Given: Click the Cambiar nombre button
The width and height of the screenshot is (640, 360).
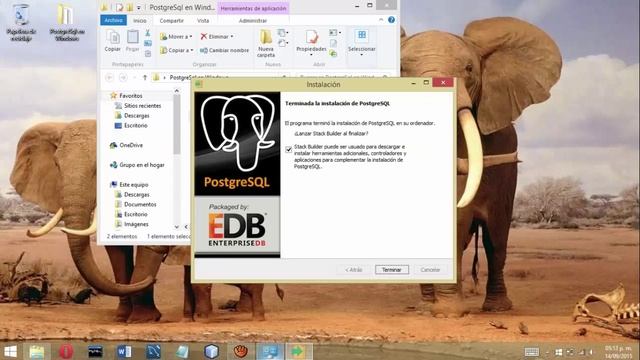Looking at the screenshot, I should point(224,50).
